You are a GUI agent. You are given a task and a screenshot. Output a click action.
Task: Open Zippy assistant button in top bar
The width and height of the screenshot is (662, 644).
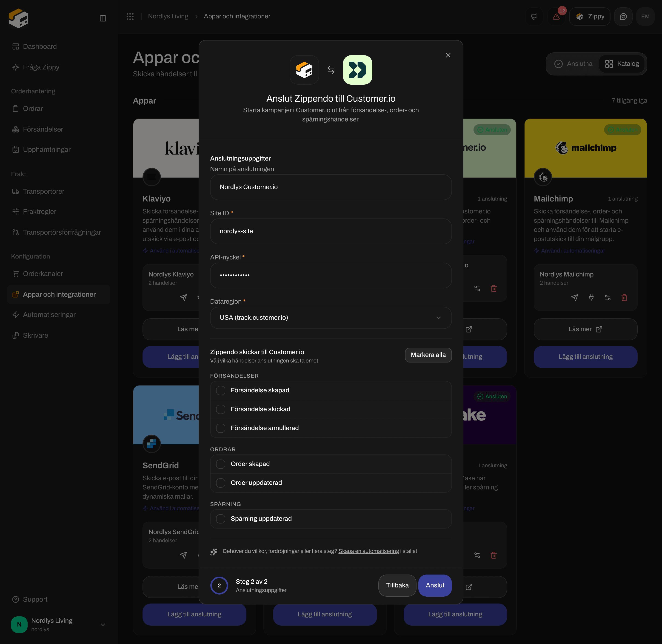[590, 17]
